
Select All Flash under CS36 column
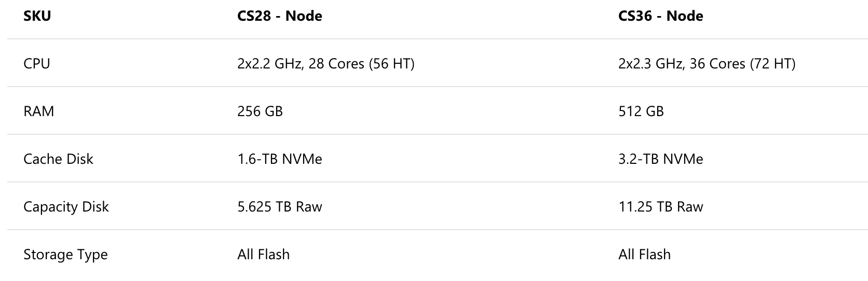(644, 255)
